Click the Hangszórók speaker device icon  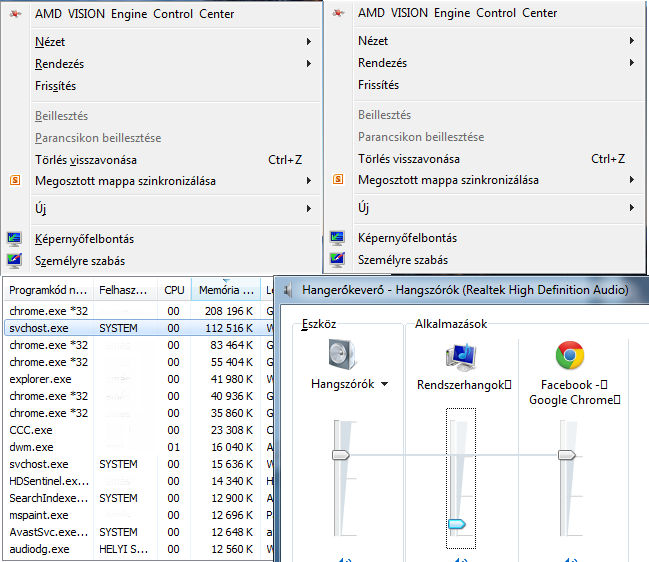coord(342,354)
